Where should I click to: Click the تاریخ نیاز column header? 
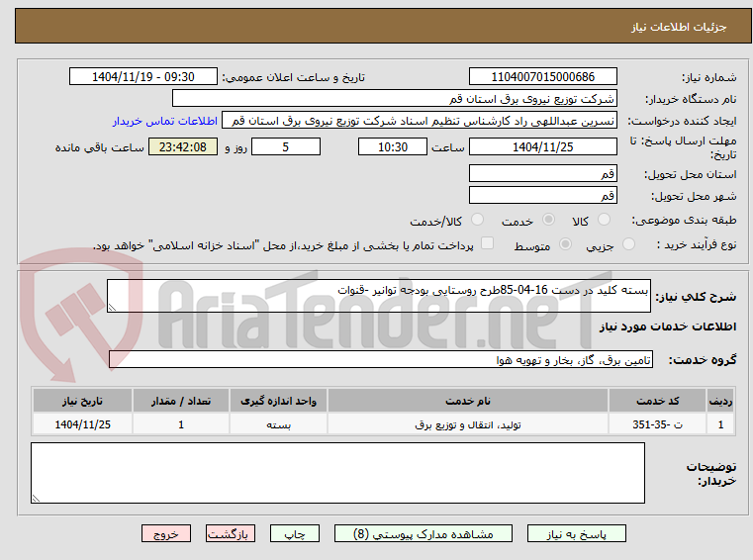[x=82, y=401]
